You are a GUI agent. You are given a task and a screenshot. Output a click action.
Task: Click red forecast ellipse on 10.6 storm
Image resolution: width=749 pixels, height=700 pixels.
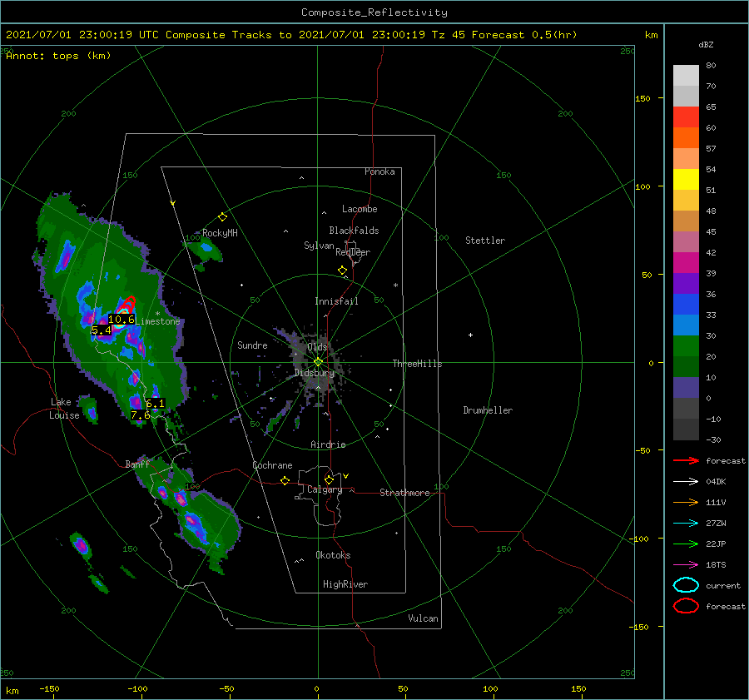[x=127, y=304]
